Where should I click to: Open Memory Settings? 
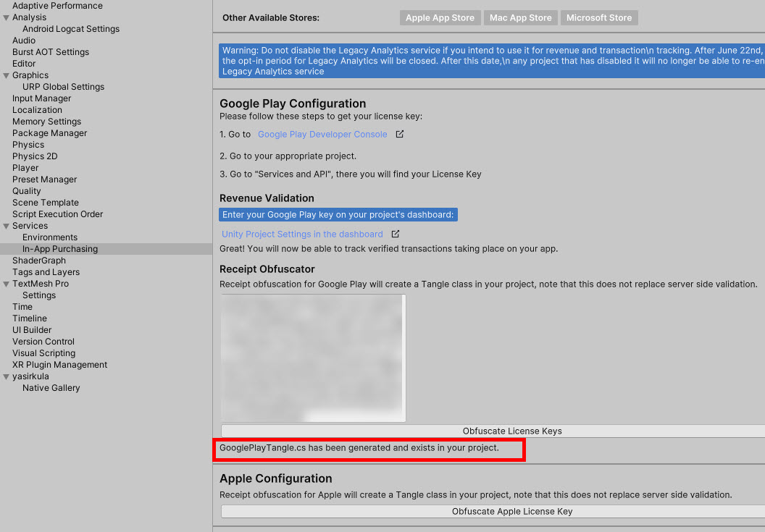[x=47, y=122]
